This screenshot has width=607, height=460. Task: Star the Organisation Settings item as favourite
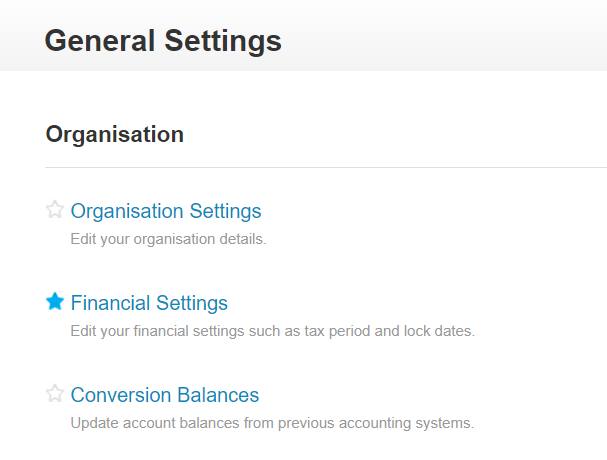pos(55,210)
